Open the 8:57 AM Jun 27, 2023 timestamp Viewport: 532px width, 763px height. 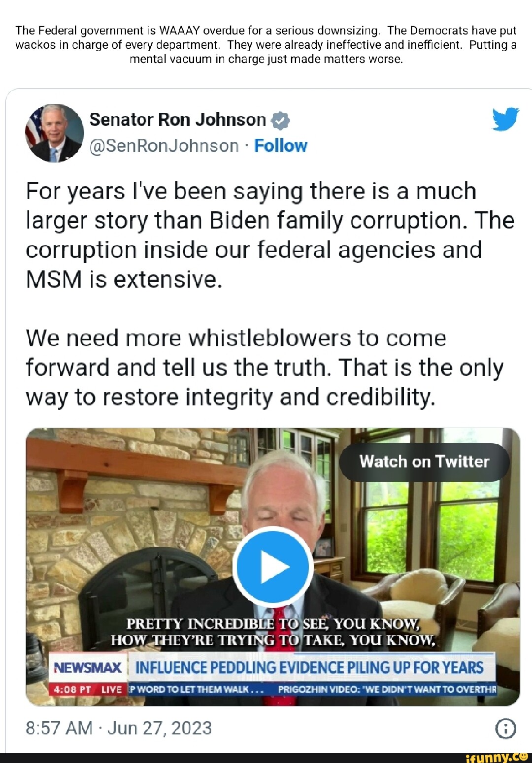click(x=119, y=728)
